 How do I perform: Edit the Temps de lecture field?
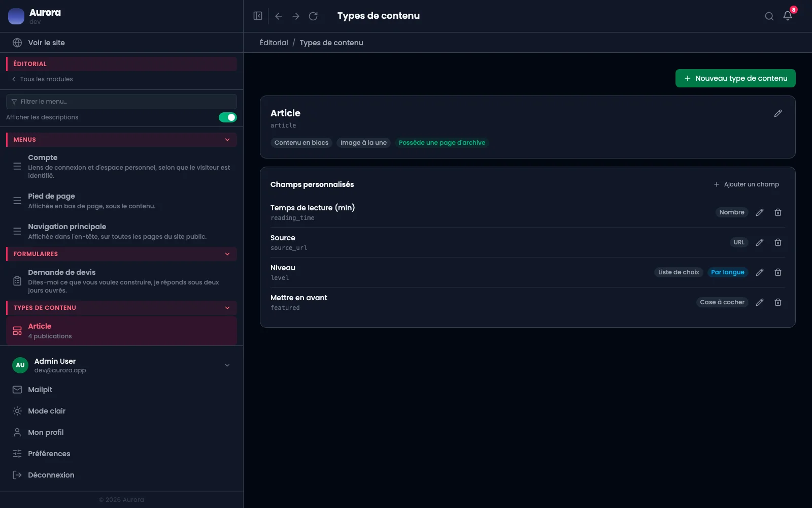point(760,212)
